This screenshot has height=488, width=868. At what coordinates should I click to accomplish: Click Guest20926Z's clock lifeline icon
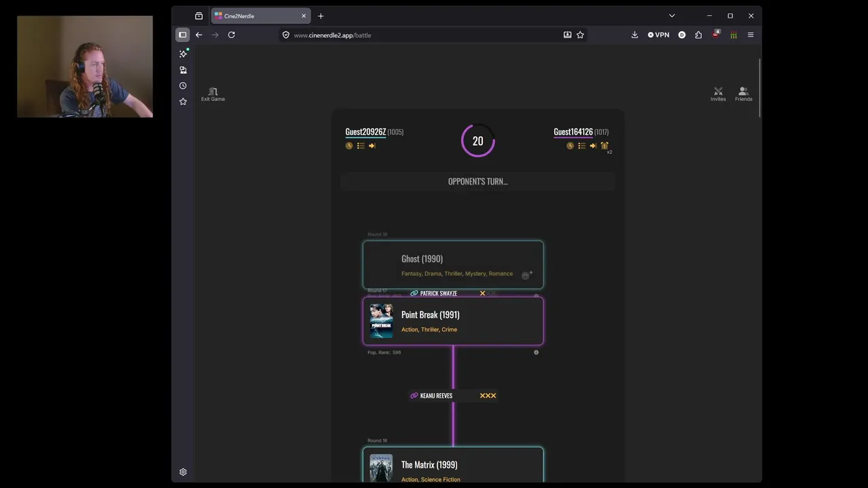tap(349, 146)
